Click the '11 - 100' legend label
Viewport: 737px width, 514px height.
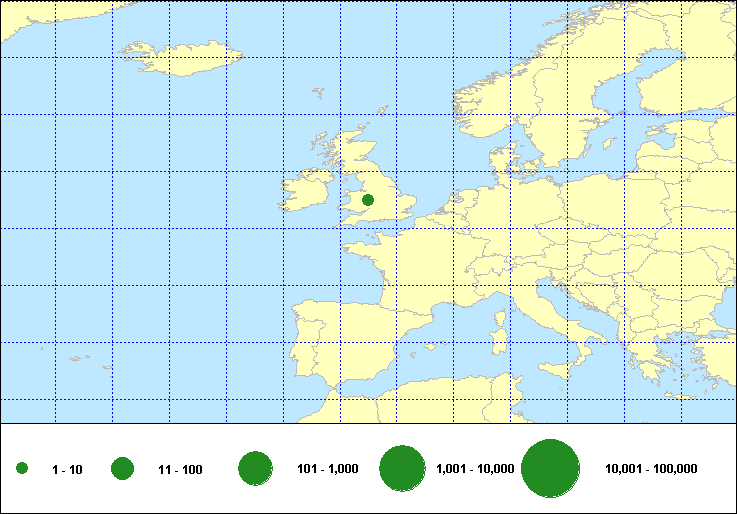pos(180,469)
